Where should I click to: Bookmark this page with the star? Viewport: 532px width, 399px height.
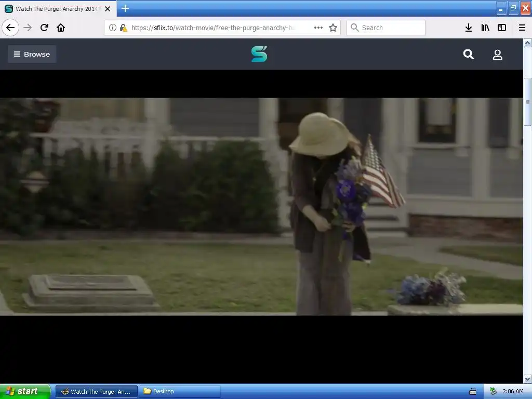pyautogui.click(x=333, y=28)
